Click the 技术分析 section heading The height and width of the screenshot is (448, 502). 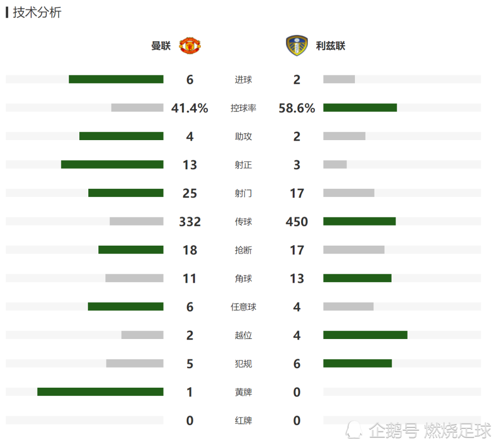[x=37, y=13]
